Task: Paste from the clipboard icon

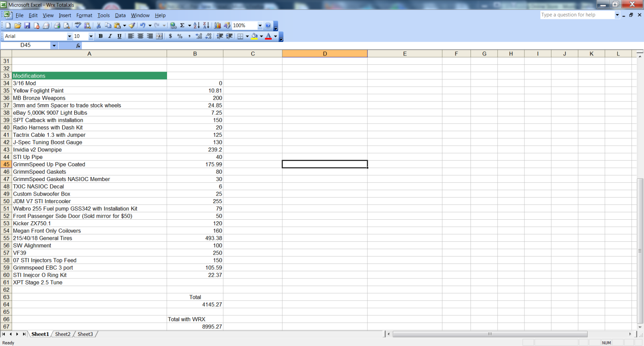Action: (x=118, y=25)
